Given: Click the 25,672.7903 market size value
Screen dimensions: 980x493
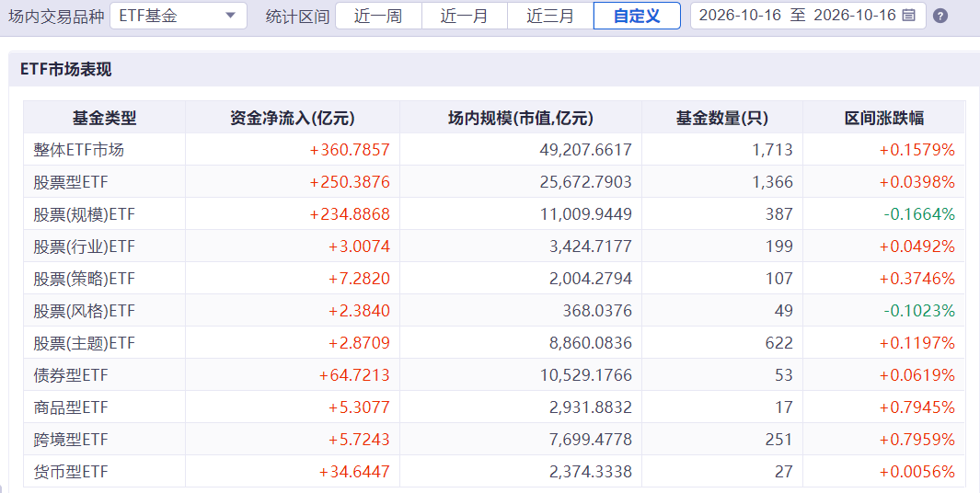Looking at the screenshot, I should pos(585,182).
